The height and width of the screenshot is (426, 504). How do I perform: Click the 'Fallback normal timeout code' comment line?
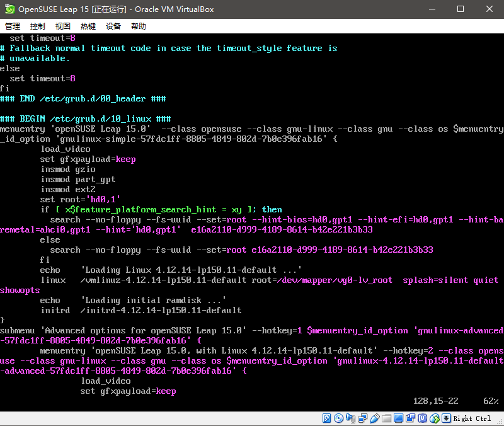[x=169, y=49]
